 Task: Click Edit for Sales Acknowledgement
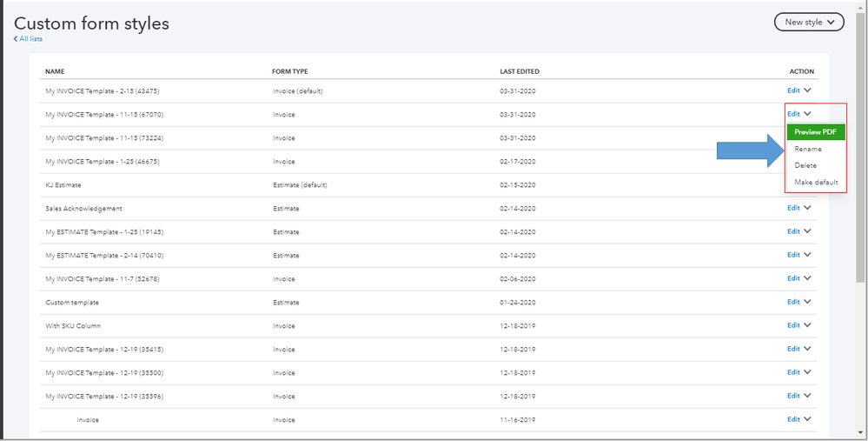[x=793, y=208]
